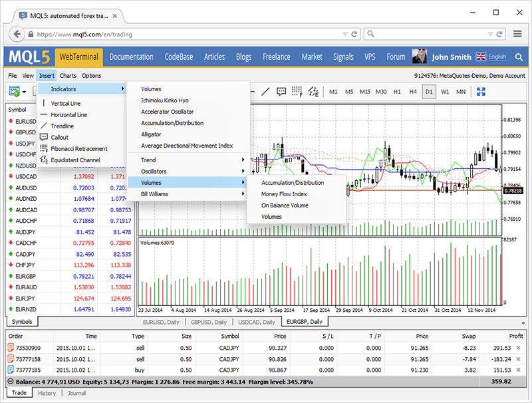Screen dimensions: 532x403
Task: Select the Callout tool in the toolbar
Action: pos(281,92)
